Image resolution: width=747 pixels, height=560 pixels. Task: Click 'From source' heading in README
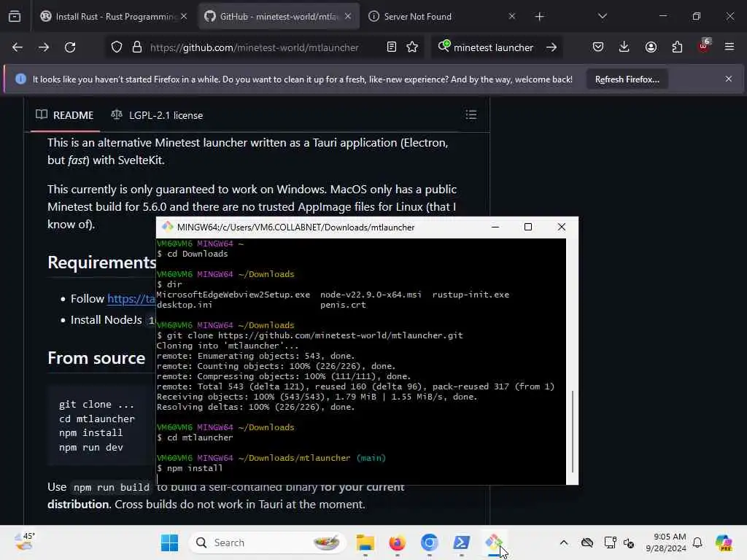coord(96,357)
